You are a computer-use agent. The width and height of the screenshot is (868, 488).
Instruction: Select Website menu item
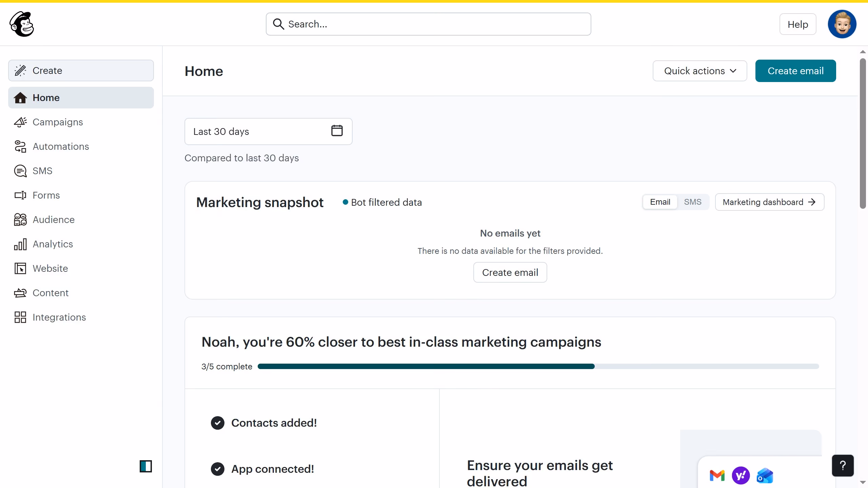pos(81,268)
